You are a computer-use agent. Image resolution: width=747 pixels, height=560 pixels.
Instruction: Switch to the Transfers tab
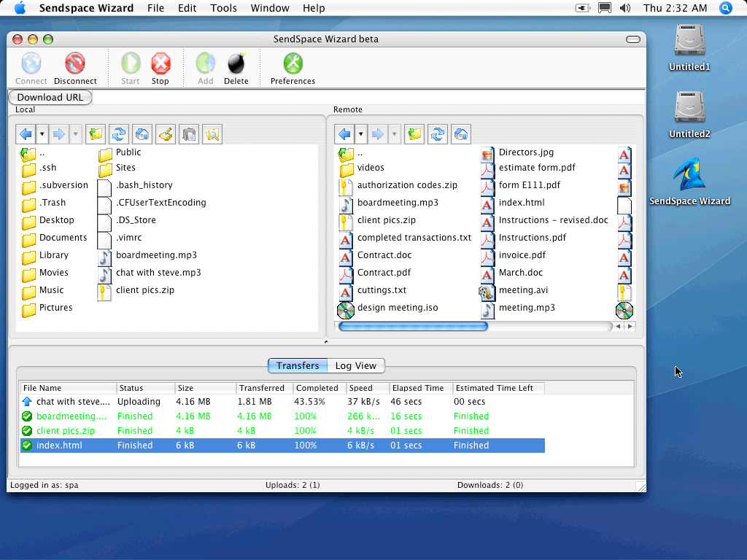[298, 366]
